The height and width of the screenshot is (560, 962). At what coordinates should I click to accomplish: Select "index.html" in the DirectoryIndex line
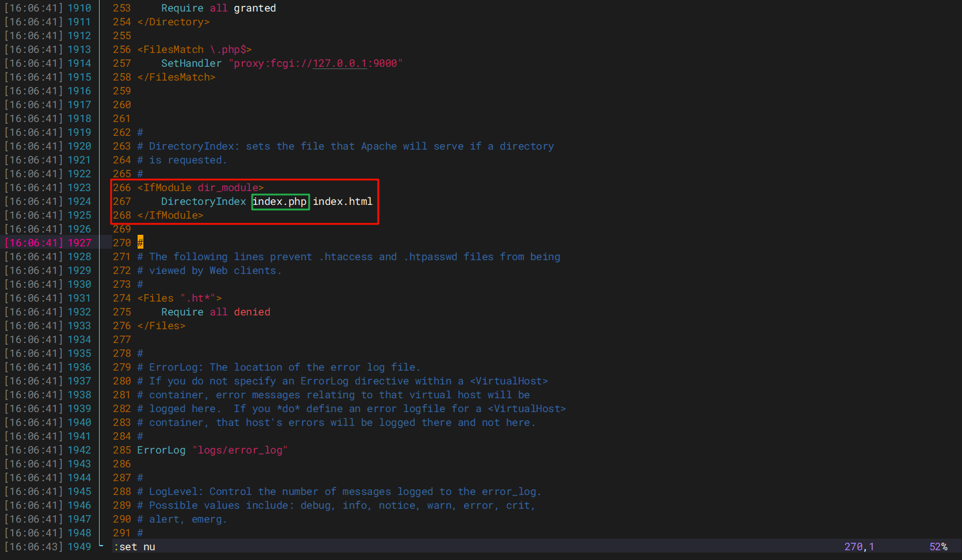click(x=343, y=201)
